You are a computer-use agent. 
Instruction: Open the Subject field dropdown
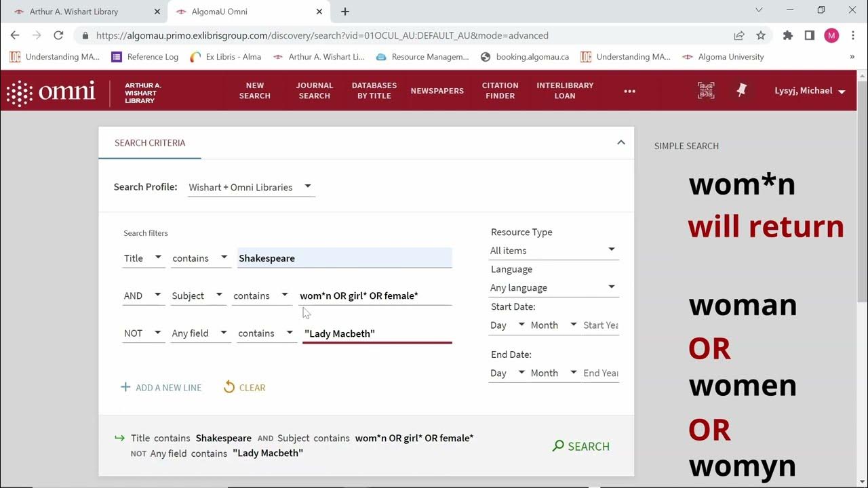point(197,296)
